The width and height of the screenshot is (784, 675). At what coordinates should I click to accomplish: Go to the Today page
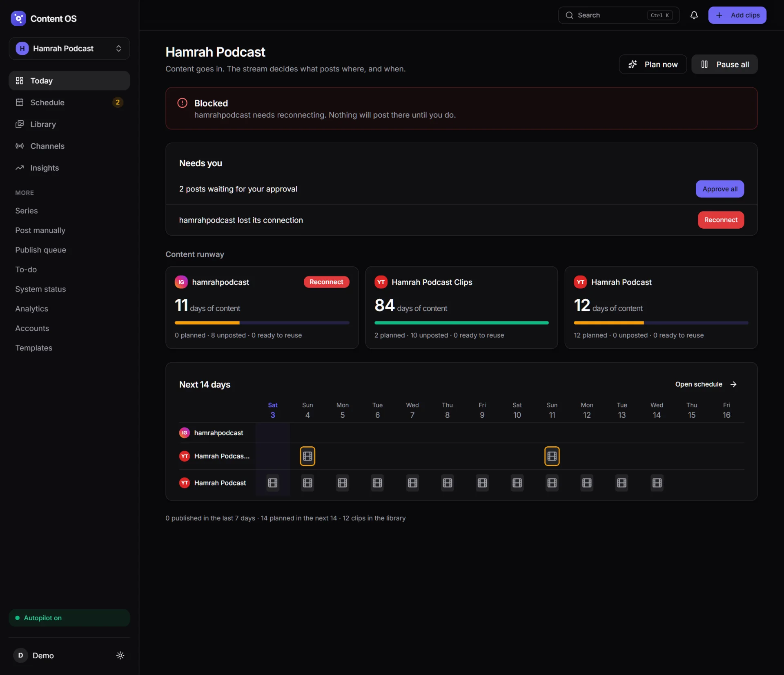69,80
